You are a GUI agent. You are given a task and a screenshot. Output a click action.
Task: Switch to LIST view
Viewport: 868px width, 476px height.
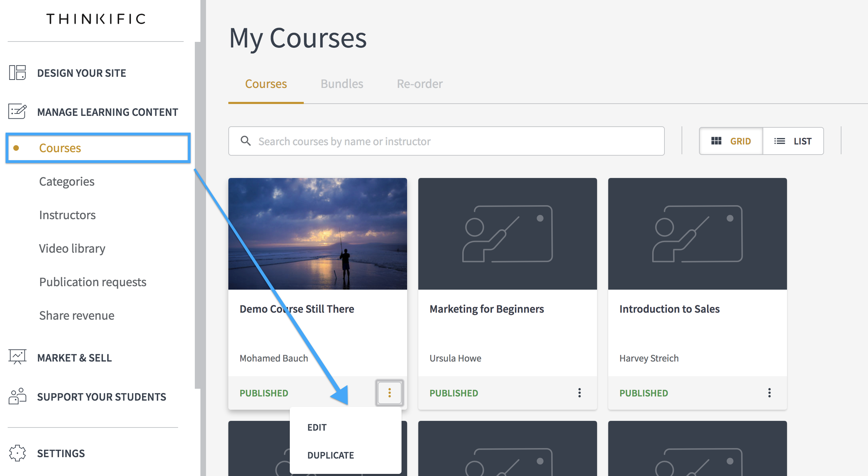pyautogui.click(x=793, y=141)
